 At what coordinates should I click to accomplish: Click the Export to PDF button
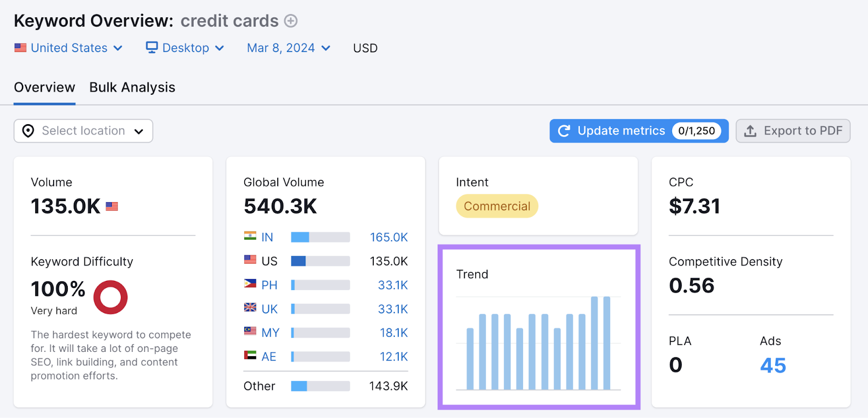click(x=793, y=131)
